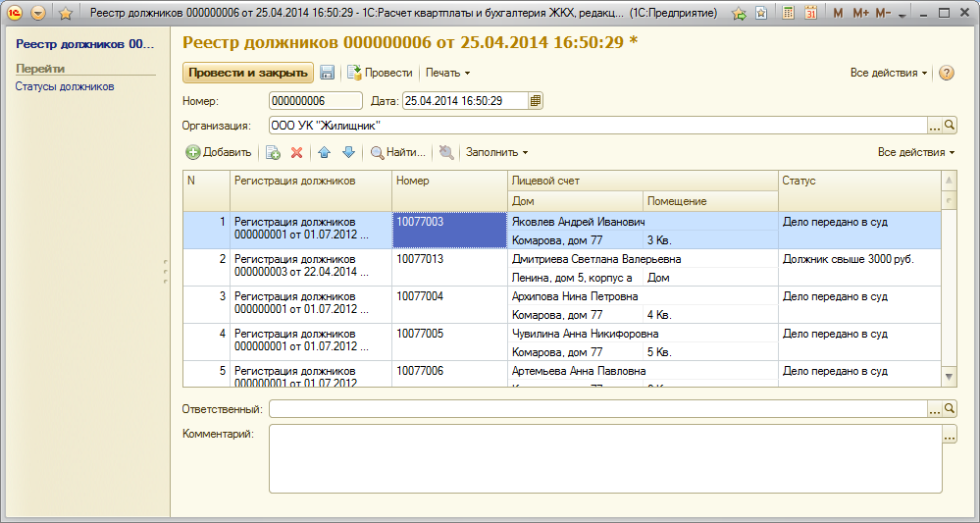Open the 1C main menu icon

tap(16, 13)
